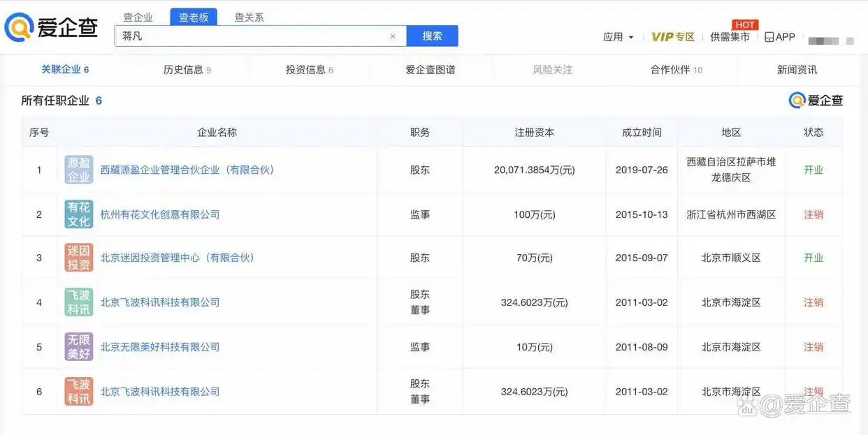Image resolution: width=868 pixels, height=435 pixels.
Task: Open the 关联企业 6 tab
Action: coord(65,70)
